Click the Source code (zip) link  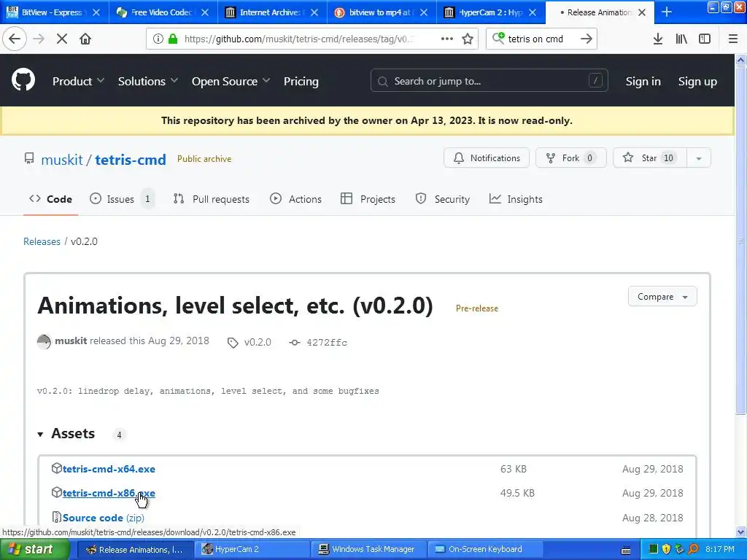[x=104, y=518]
